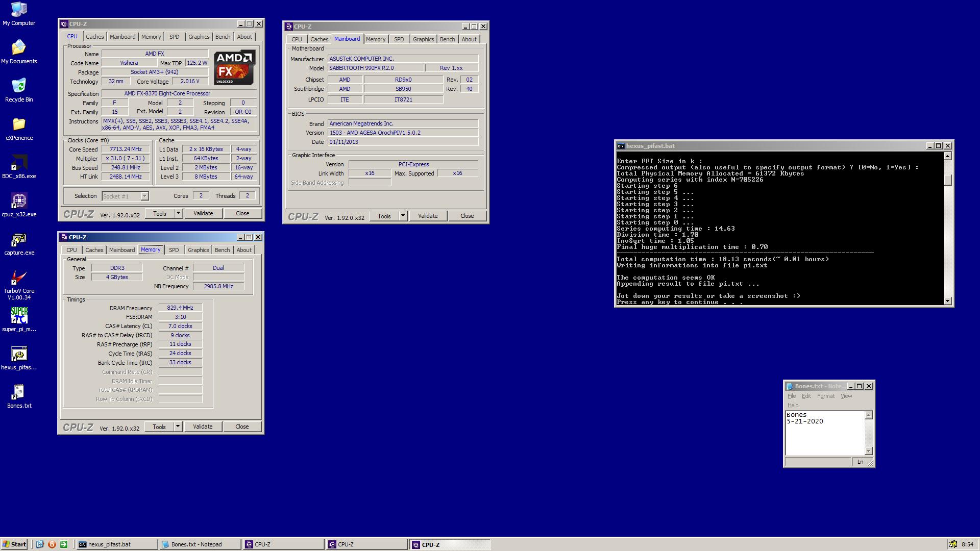
Task: Open the eXPerience folder icon
Action: pyautogui.click(x=19, y=128)
